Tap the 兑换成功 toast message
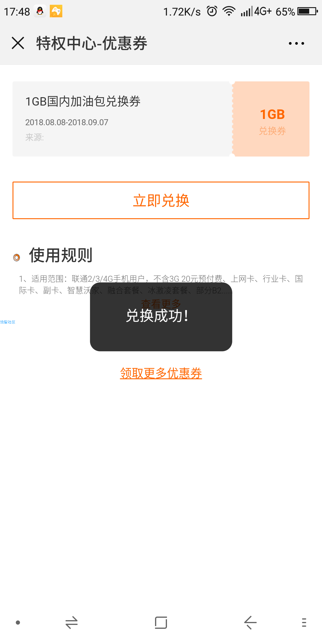Viewport: 322px width, 644px height. pos(161,317)
